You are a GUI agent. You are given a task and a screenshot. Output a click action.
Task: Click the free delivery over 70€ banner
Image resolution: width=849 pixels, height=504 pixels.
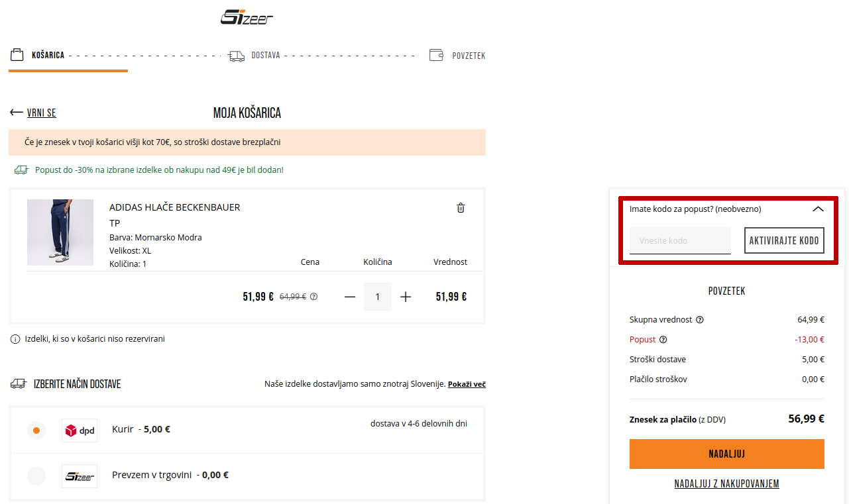coord(247,142)
